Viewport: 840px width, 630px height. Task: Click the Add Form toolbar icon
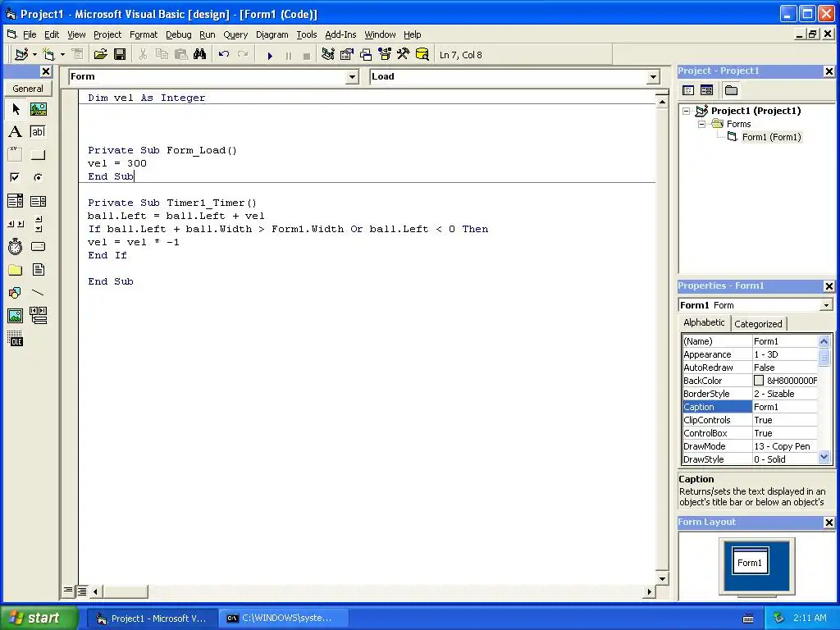point(48,54)
